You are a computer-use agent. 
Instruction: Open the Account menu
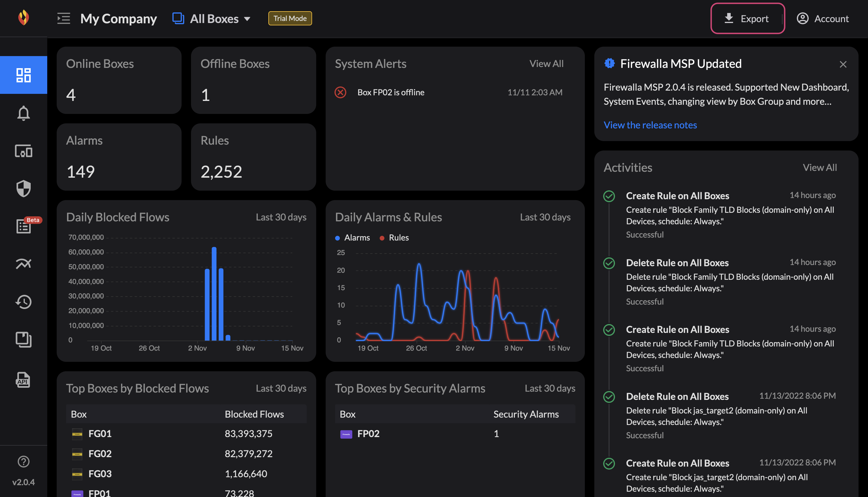coord(823,18)
